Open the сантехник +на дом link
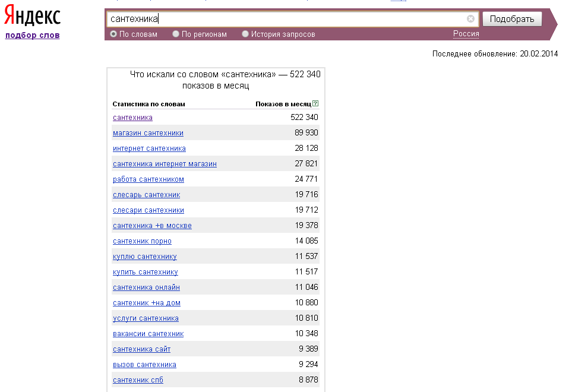The width and height of the screenshot is (572, 392). tap(147, 303)
